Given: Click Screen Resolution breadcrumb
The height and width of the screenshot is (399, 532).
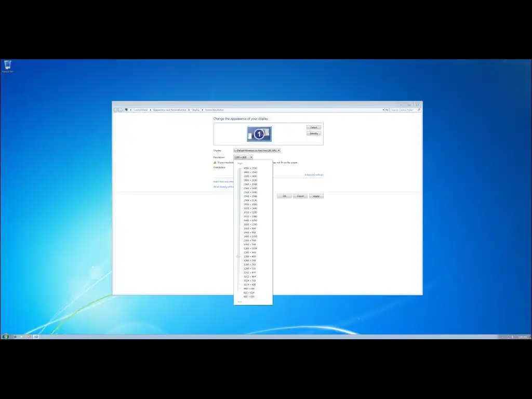Looking at the screenshot, I should coord(215,110).
